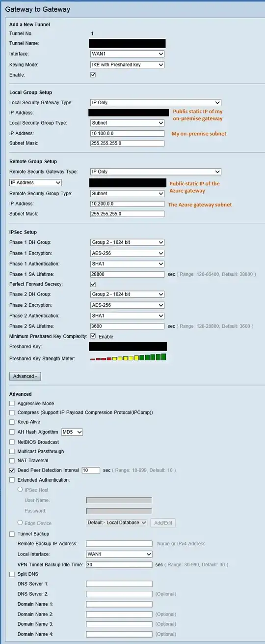Toggle Minimum Preshared Key Complexity Enable
The height and width of the screenshot is (644, 265).
pos(93,336)
